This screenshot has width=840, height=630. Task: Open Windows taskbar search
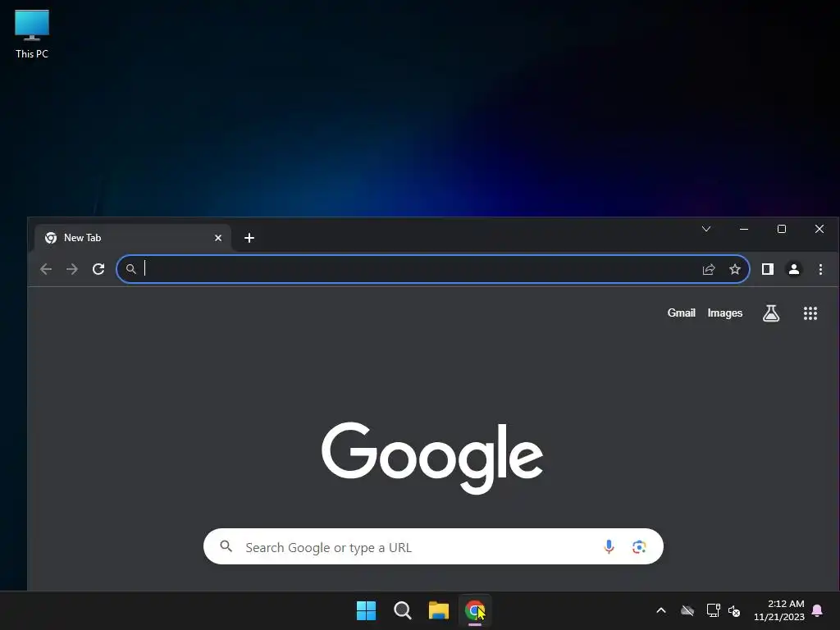(x=402, y=610)
